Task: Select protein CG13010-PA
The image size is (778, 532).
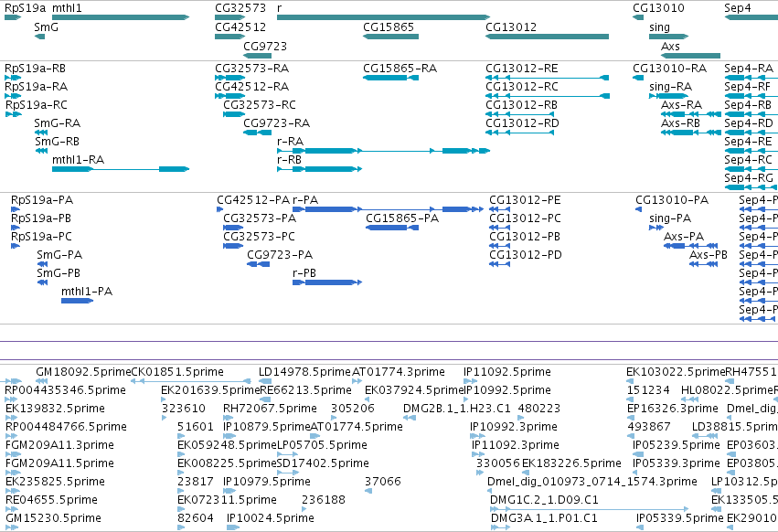Action: [672, 200]
